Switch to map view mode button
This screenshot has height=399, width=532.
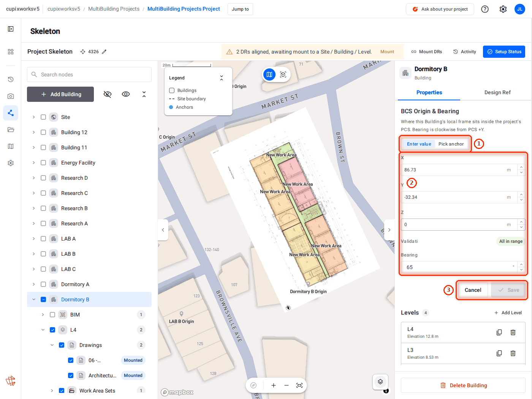pos(269,74)
